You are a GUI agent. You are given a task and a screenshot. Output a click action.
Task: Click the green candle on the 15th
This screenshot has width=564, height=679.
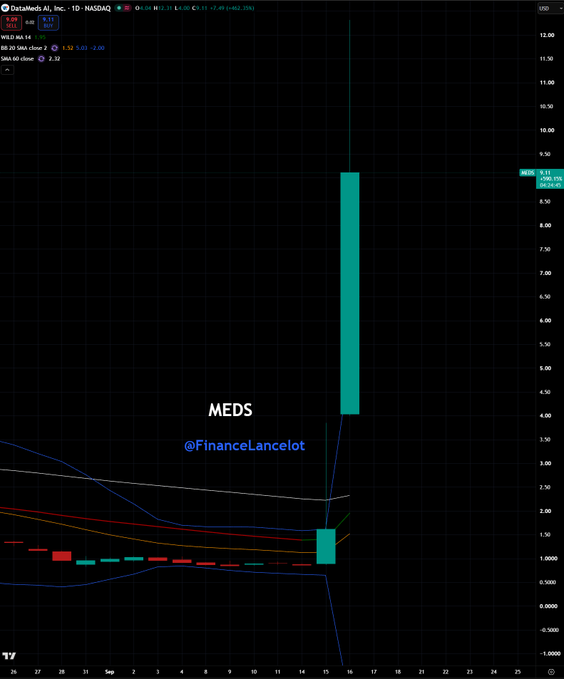[x=326, y=546]
